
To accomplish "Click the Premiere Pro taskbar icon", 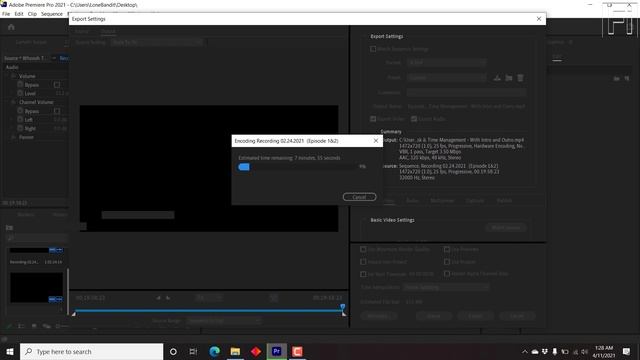I will point(277,351).
